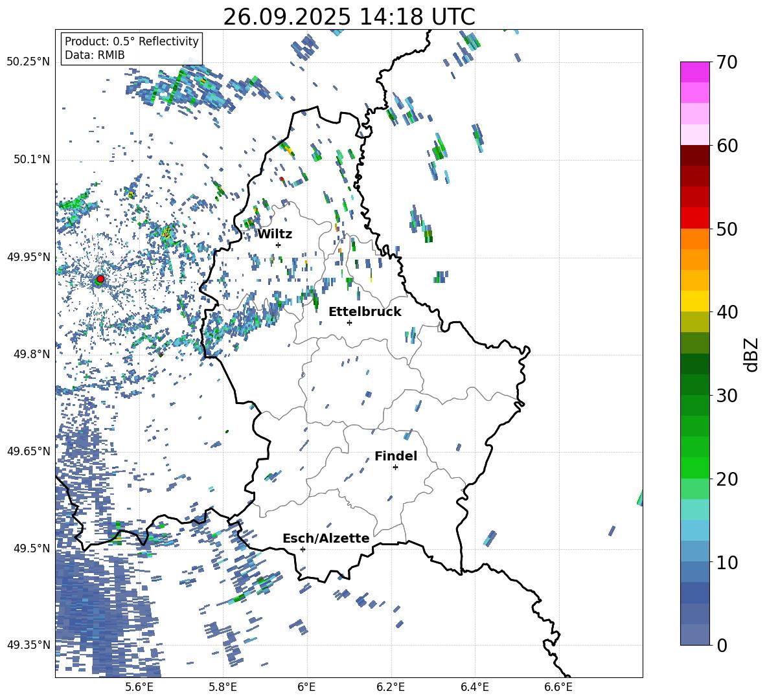Click the 70 colorbar tick value

click(x=727, y=63)
